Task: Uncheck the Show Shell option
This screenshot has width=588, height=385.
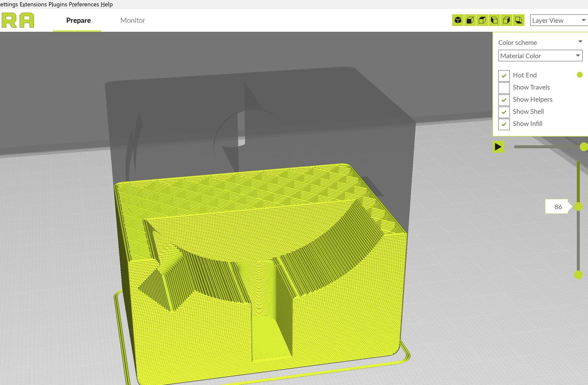Action: 504,112
